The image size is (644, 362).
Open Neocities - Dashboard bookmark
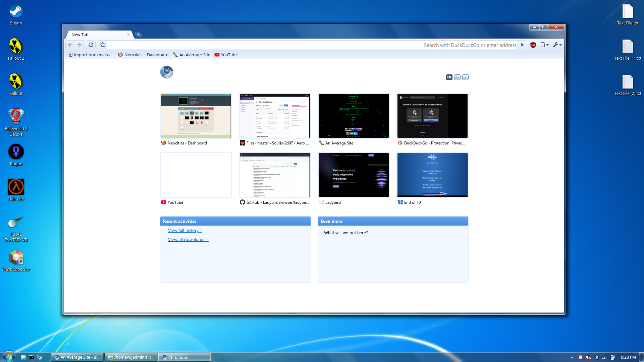coord(143,55)
